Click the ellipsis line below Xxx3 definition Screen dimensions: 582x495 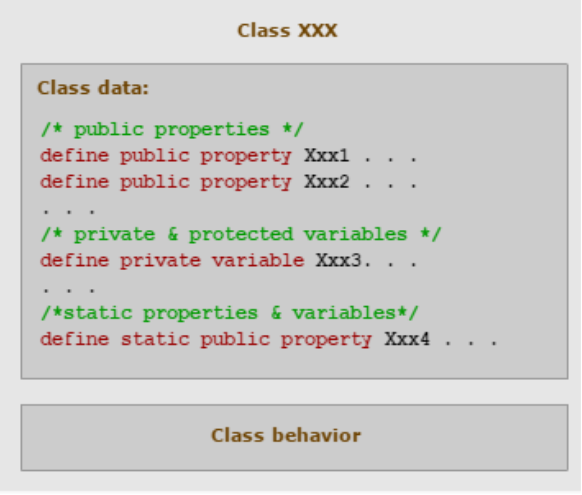click(69, 290)
